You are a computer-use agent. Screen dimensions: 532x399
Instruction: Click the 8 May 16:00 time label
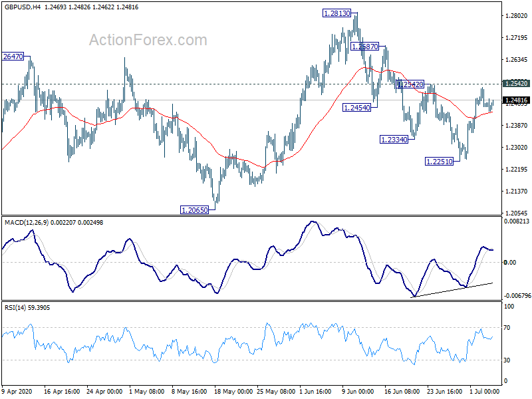coord(190,391)
